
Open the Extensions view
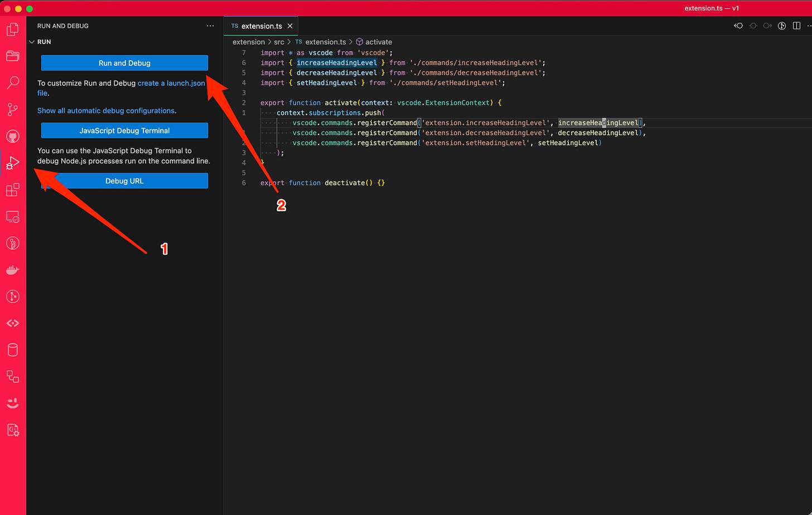(x=12, y=190)
